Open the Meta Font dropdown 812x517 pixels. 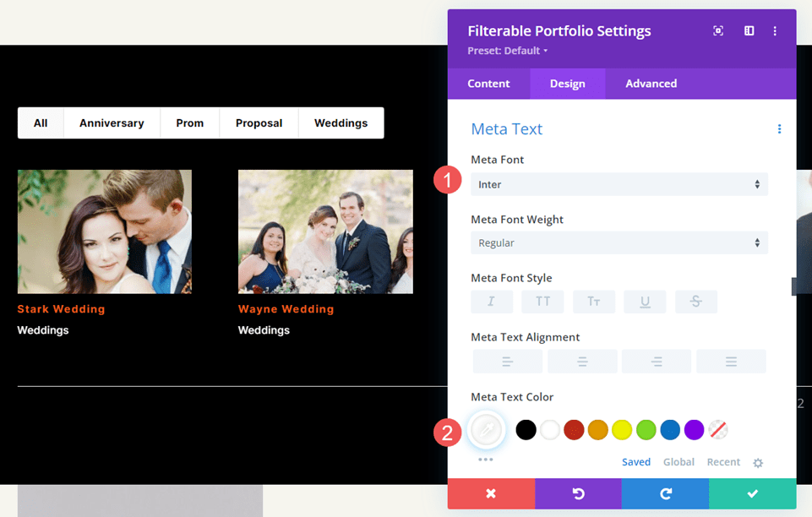[x=619, y=184]
